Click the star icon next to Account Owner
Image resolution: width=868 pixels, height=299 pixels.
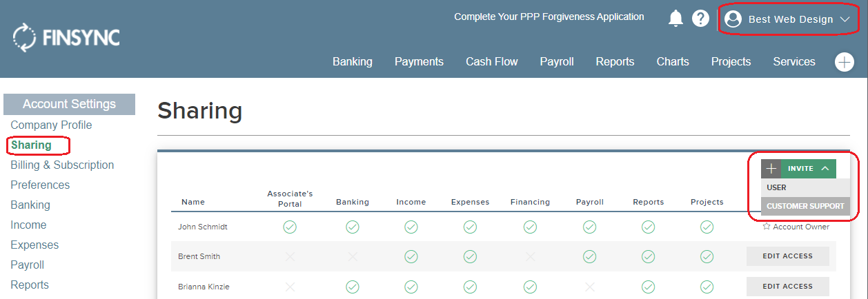click(x=767, y=226)
